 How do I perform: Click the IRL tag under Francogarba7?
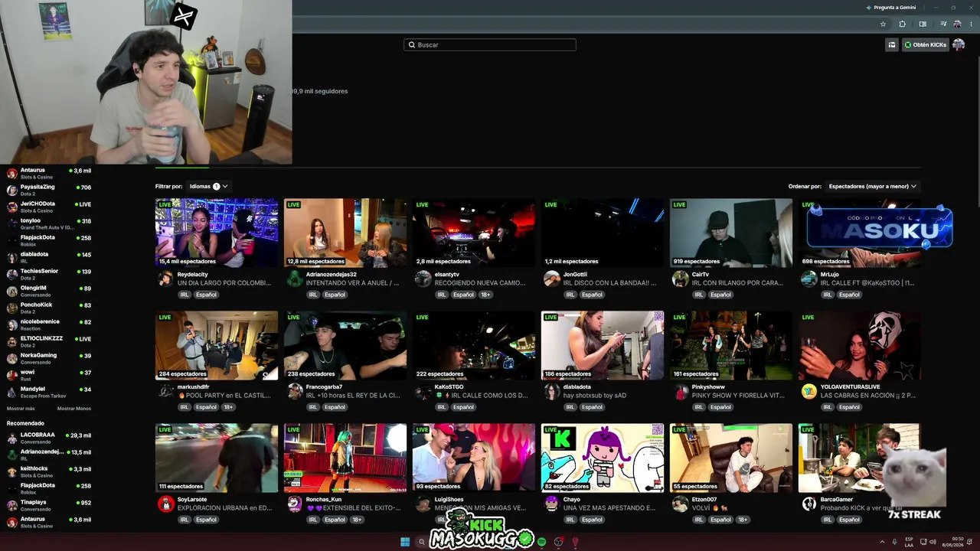pos(313,407)
